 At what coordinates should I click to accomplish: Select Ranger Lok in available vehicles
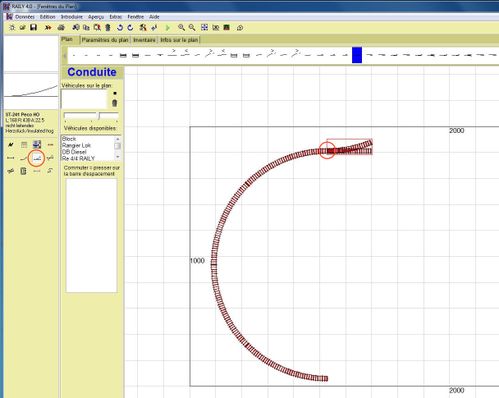tap(76, 145)
